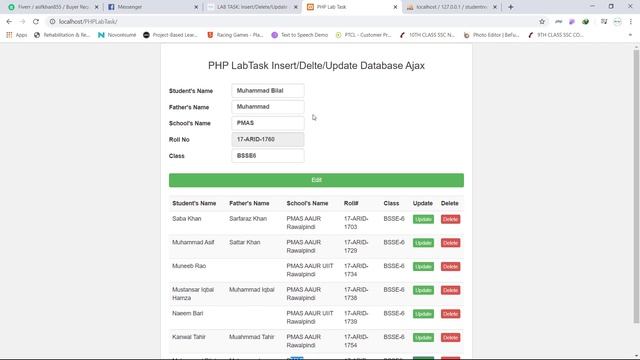640x360 pixels.
Task: Click the Roll No field
Action: point(268,140)
